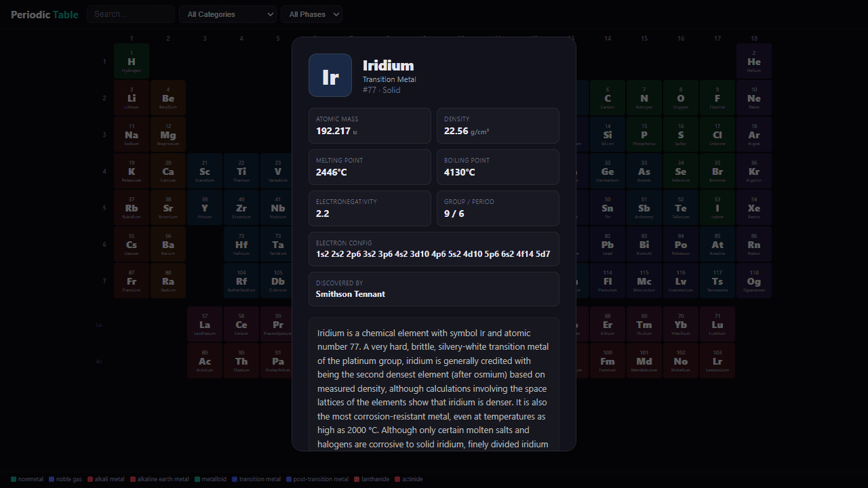
Task: Select the Rubidium element tile
Action: tap(132, 207)
